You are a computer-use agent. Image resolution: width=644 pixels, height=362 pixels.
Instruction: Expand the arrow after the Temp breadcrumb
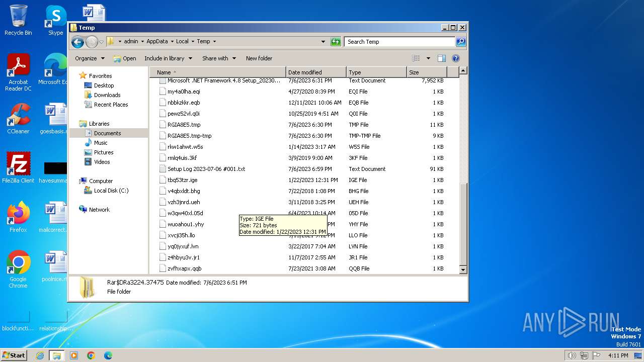[x=214, y=41]
